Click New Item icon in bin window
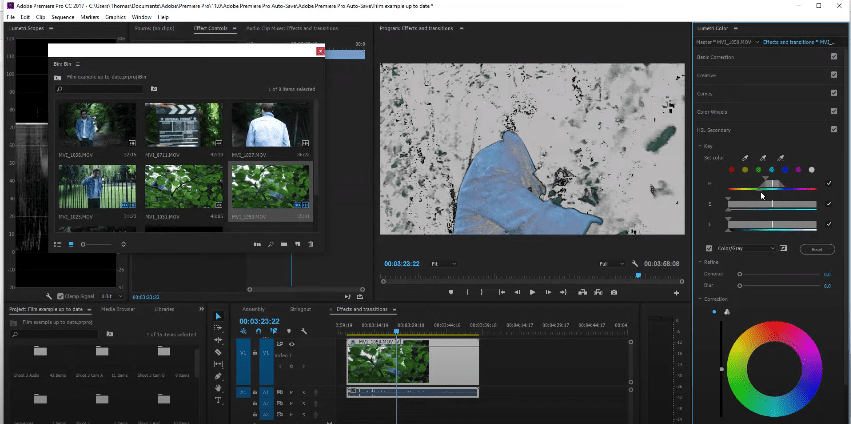 pyautogui.click(x=297, y=244)
